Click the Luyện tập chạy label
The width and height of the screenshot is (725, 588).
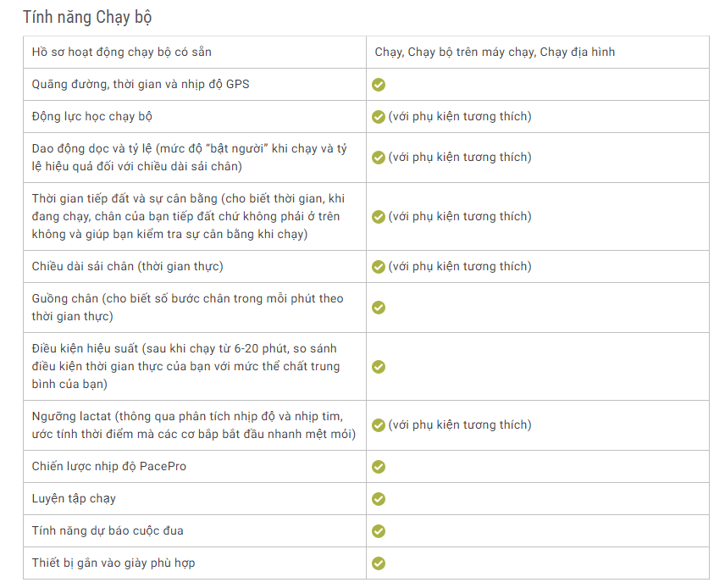(x=74, y=499)
